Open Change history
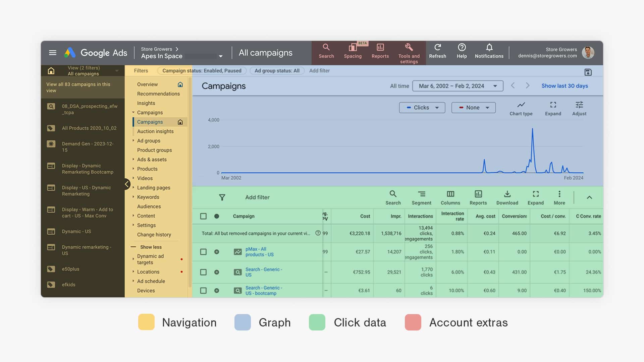This screenshot has height=362, width=644. [x=154, y=235]
